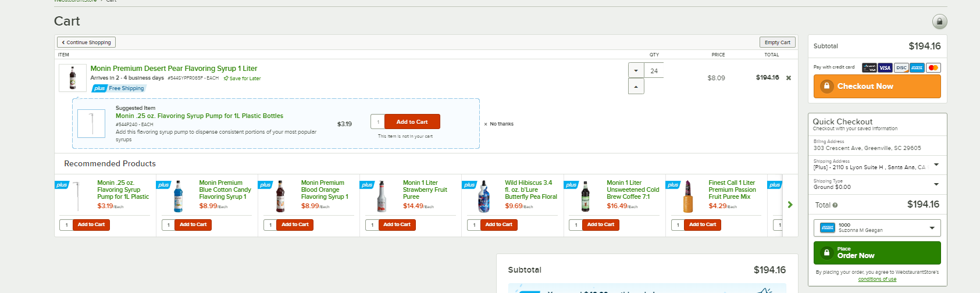
Task: Click the lock icon on Checkout Now
Action: point(826,86)
